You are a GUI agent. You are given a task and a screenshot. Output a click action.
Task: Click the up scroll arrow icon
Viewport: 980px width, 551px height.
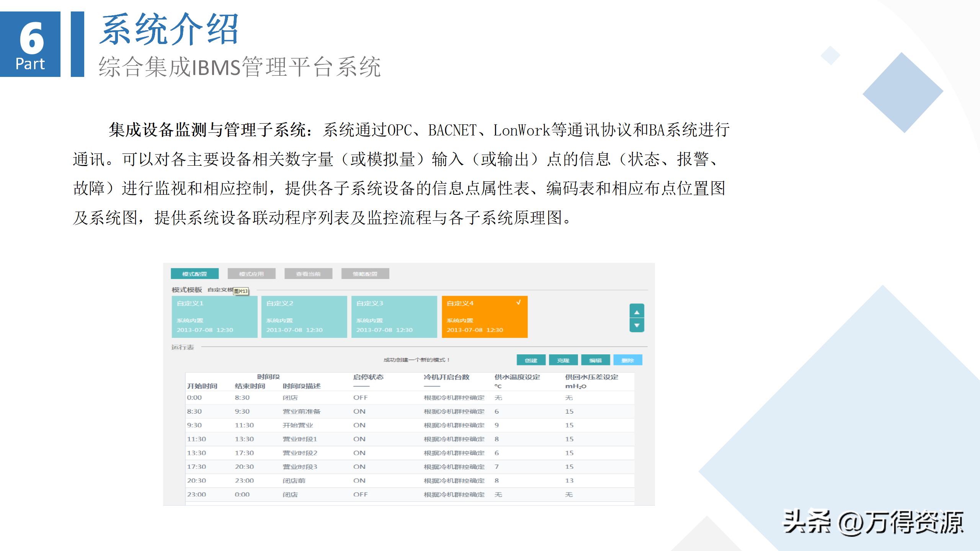(x=636, y=311)
